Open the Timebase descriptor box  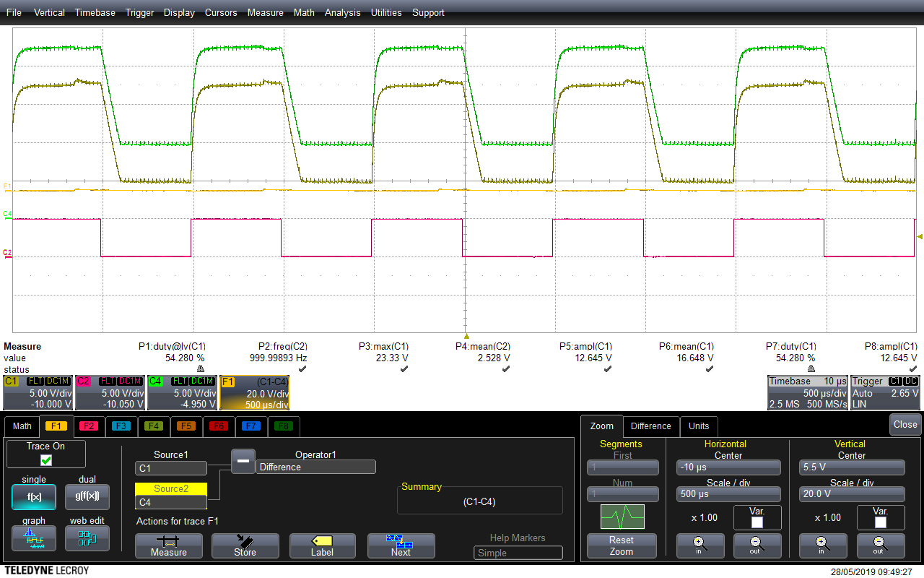click(808, 392)
